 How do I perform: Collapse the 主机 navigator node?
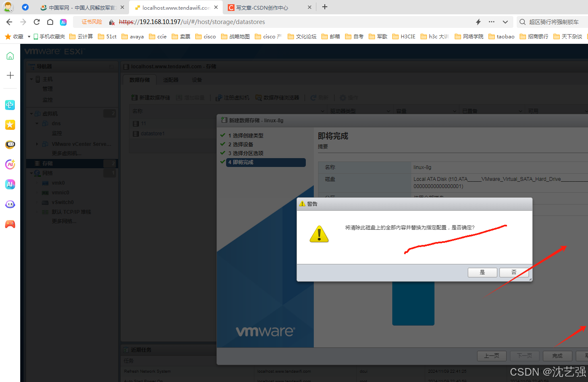pyautogui.click(x=32, y=79)
